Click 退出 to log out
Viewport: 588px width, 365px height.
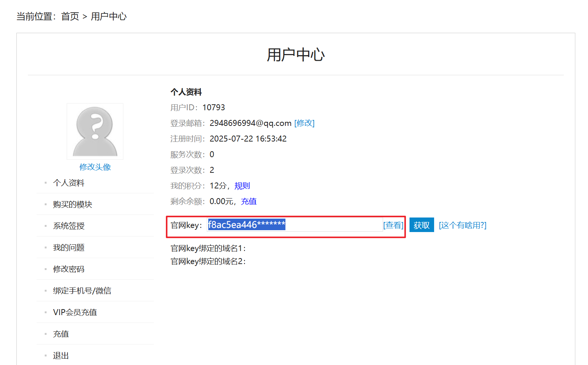(61, 356)
